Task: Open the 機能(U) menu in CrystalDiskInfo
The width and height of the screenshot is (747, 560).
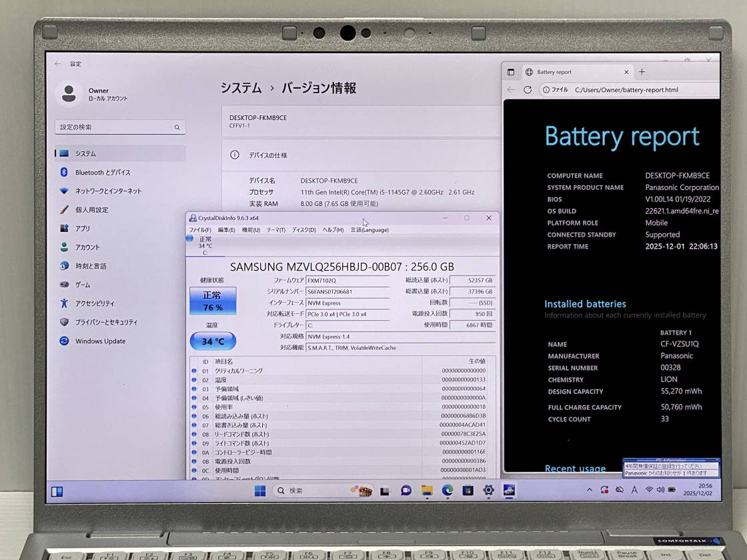Action: 251,230
